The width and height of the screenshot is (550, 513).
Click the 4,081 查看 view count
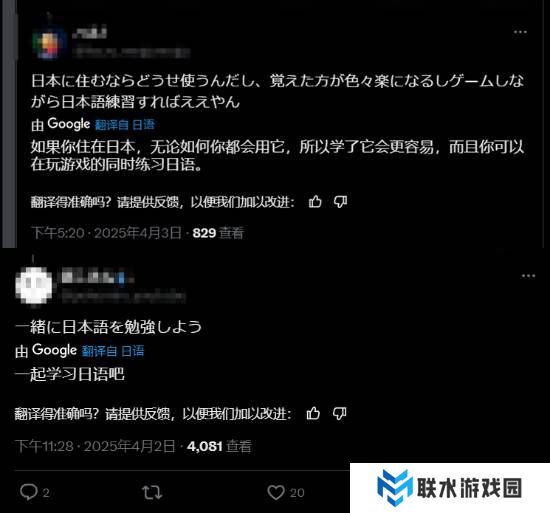tap(219, 446)
